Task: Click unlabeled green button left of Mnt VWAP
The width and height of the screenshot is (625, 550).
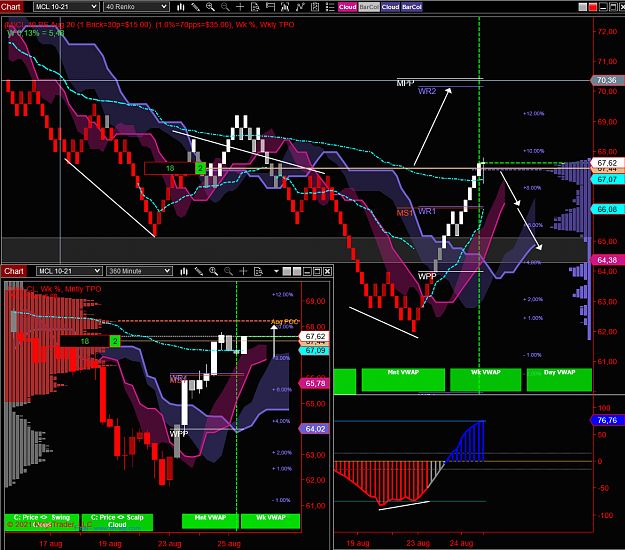Action: click(345, 381)
